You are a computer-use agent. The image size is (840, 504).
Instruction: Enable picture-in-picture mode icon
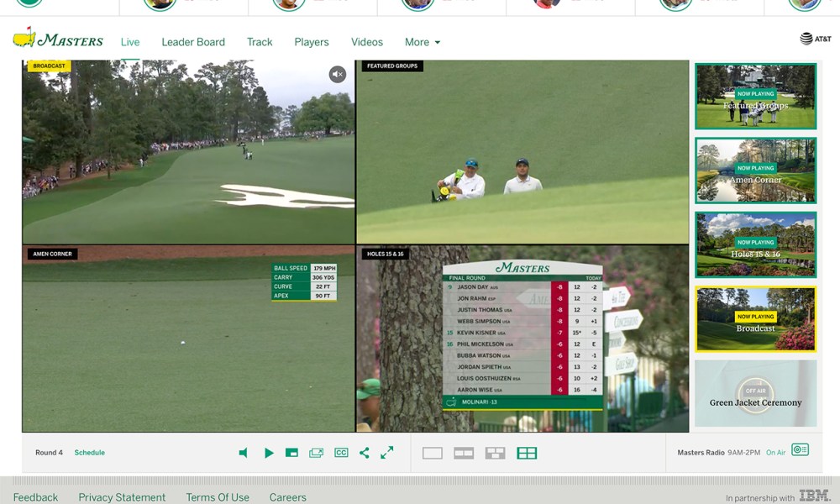[x=291, y=453]
